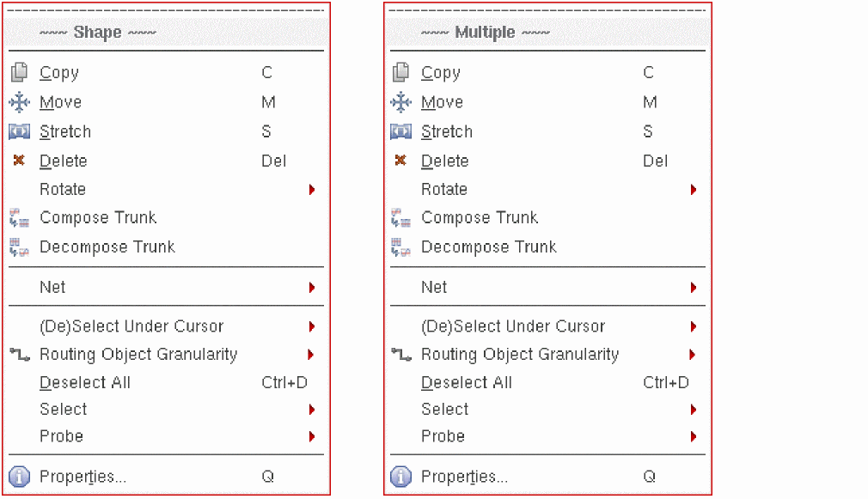Click Routing Object Granularity icon in Shape menu
The image size is (868, 499).
pos(19,354)
